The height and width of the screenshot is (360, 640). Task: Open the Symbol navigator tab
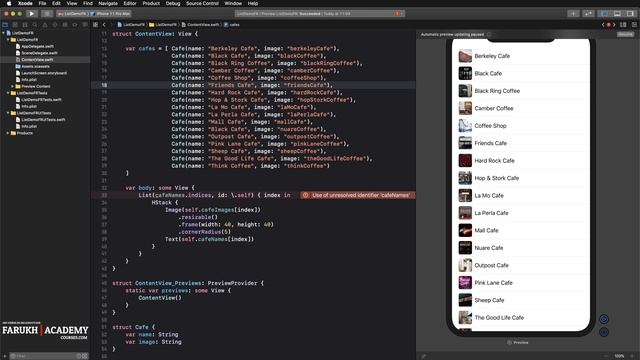25,25
